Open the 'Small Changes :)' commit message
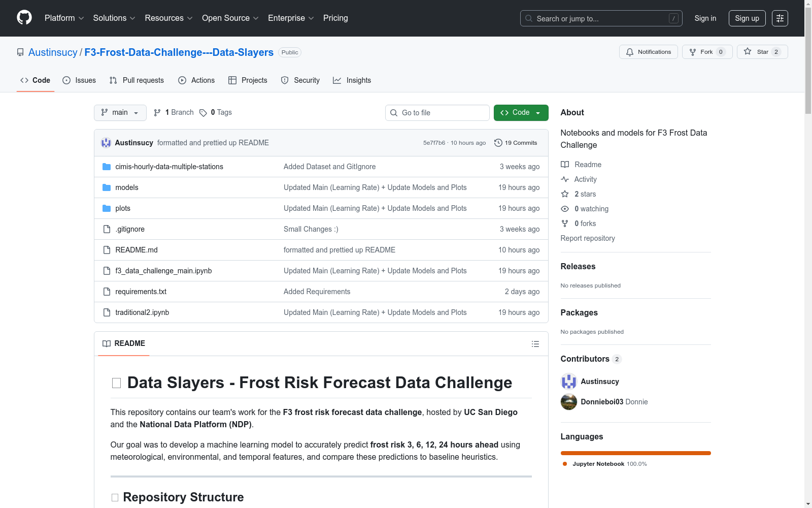This screenshot has height=508, width=812. pos(311,229)
